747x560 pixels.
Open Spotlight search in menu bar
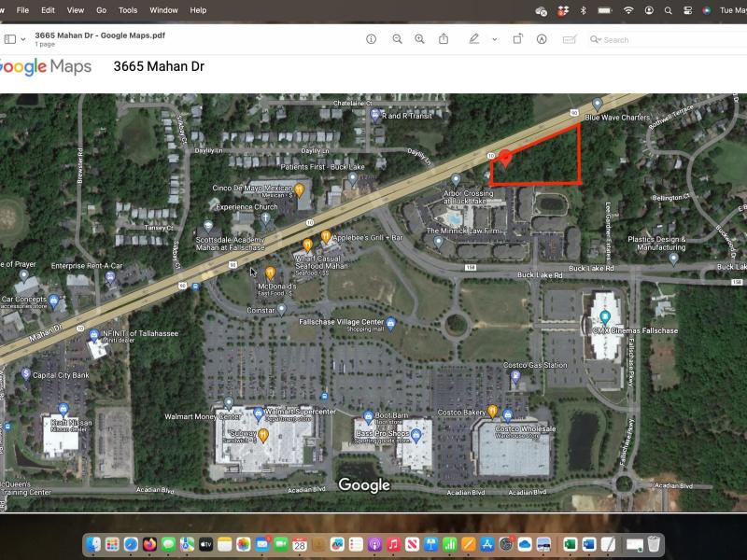pos(668,10)
